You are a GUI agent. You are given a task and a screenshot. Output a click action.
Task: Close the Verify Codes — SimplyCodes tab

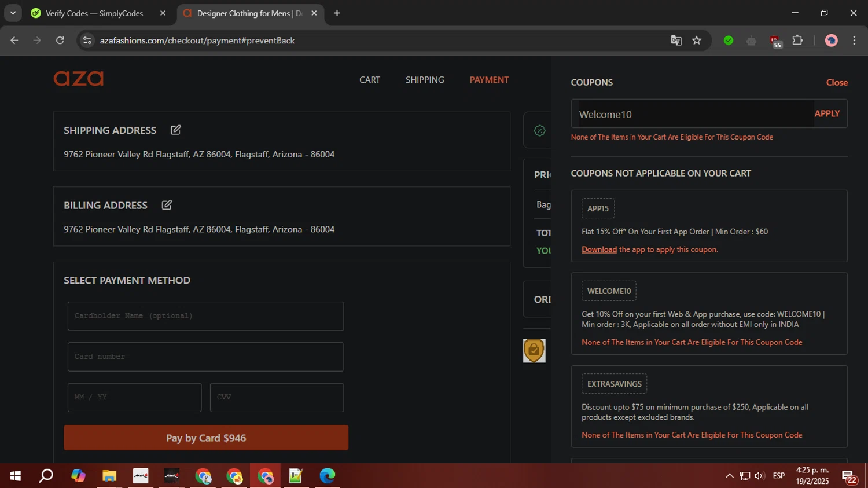pos(163,13)
